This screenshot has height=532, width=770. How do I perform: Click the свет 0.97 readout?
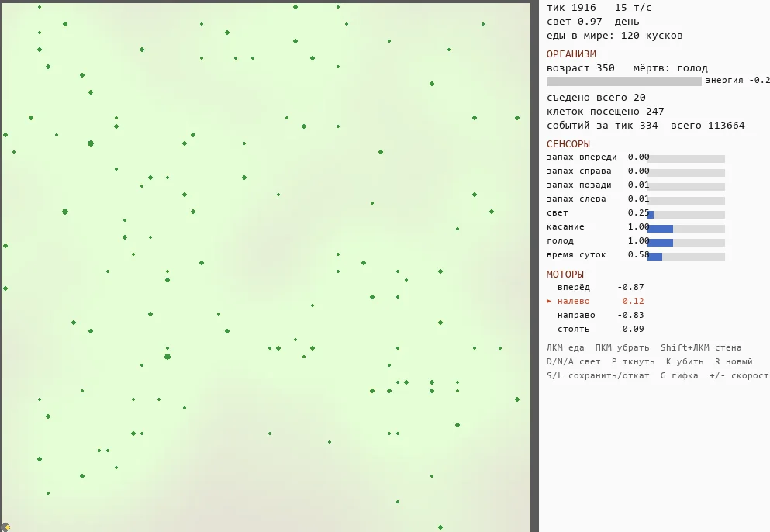574,22
